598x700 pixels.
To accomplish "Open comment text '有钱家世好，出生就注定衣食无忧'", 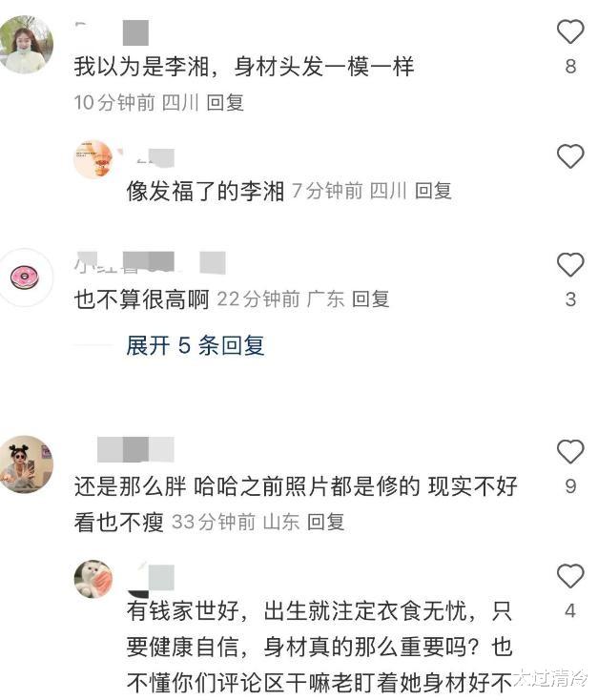I will [x=320, y=647].
